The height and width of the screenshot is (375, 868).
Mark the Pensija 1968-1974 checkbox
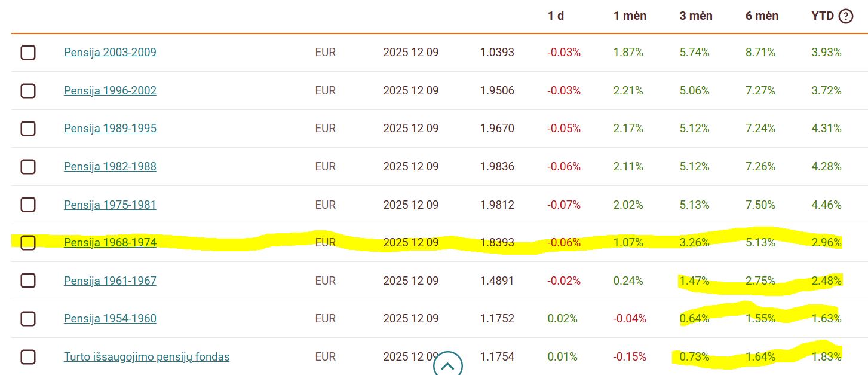coord(28,243)
